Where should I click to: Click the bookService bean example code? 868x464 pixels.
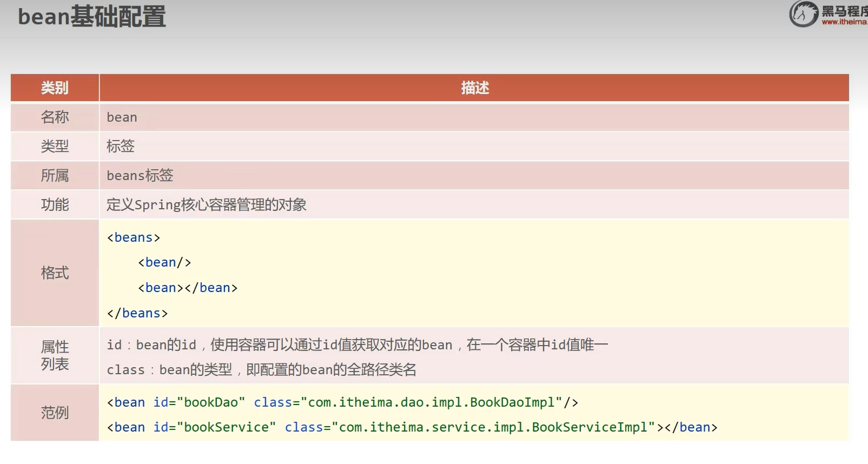pos(412,427)
